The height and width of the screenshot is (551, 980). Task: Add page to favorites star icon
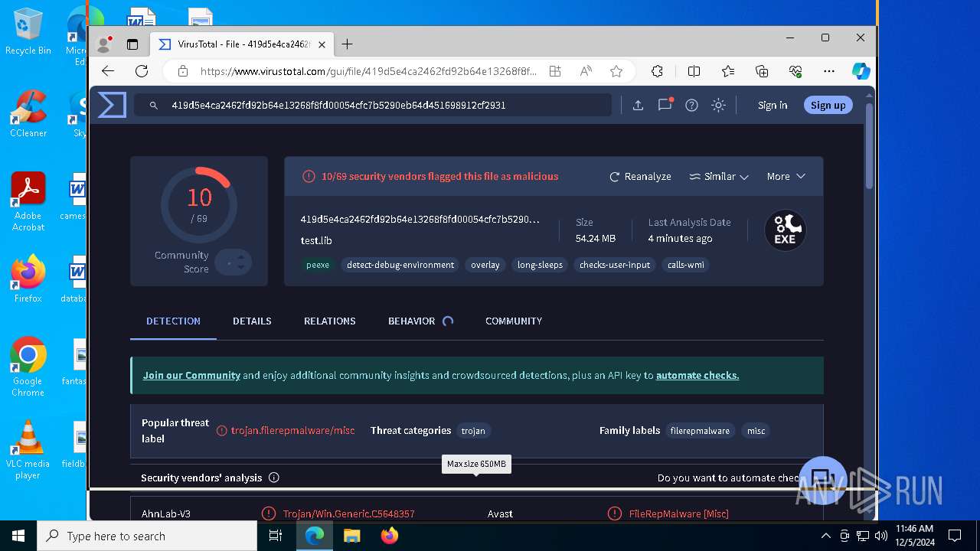(616, 71)
